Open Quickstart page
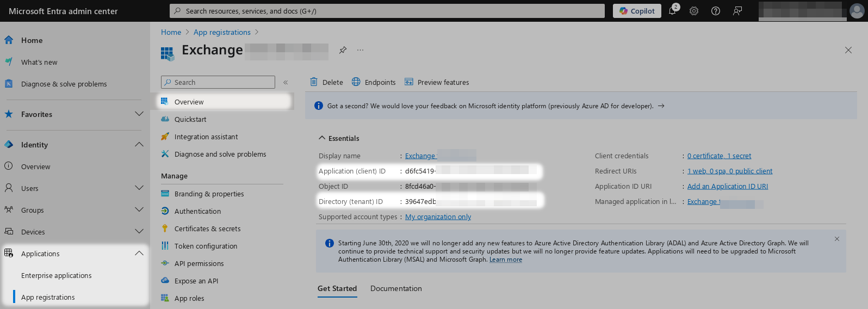 coord(190,119)
